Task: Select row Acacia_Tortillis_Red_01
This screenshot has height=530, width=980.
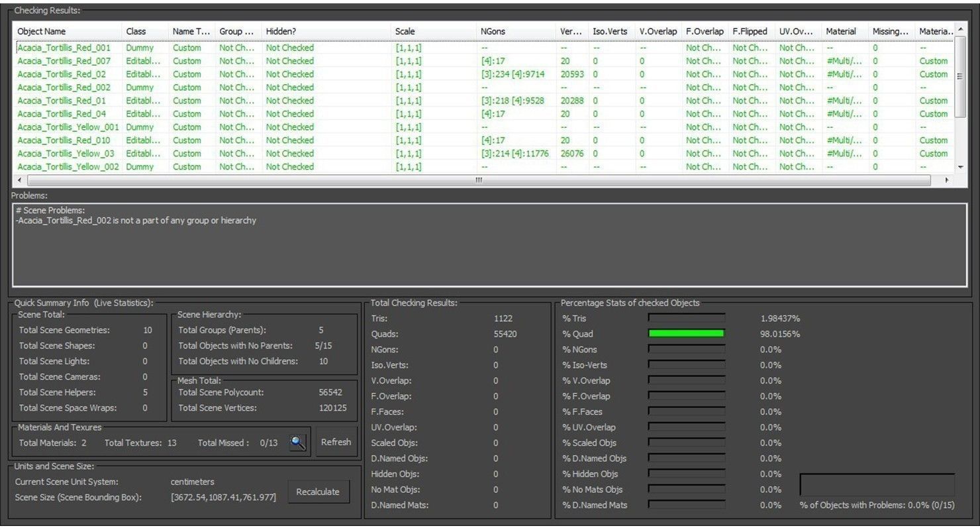Action: coord(483,101)
